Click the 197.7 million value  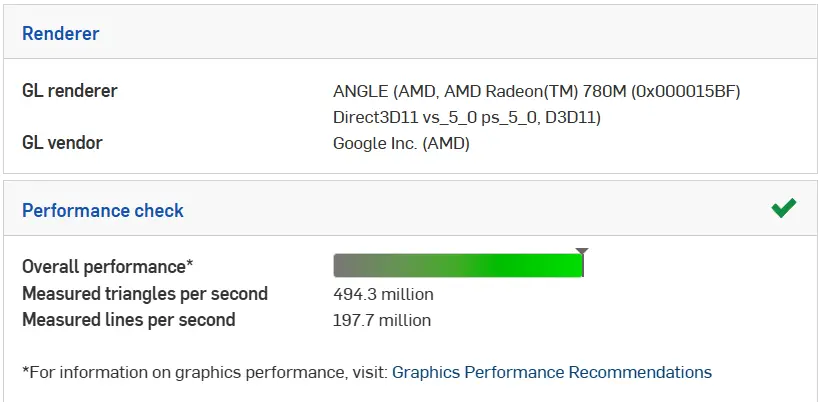(x=382, y=320)
